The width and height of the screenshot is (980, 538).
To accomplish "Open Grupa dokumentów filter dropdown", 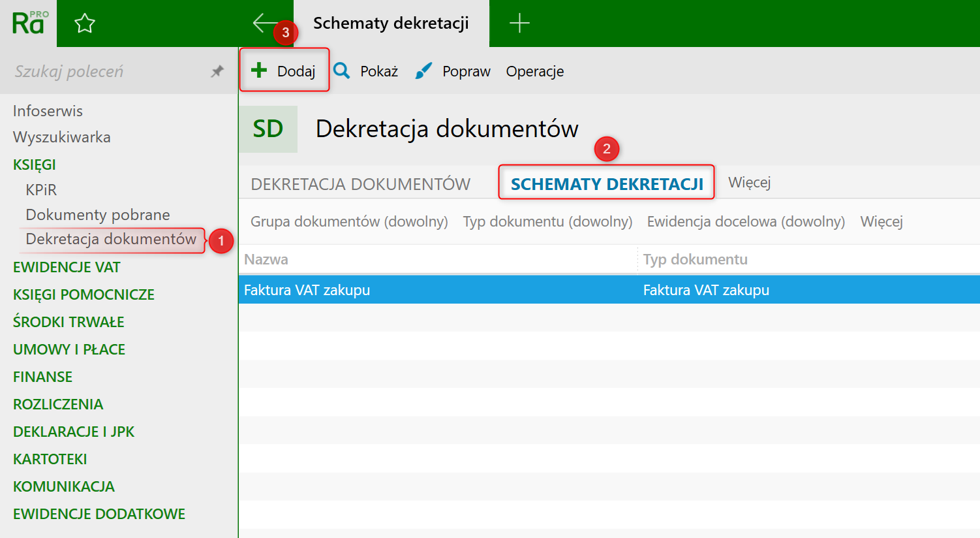I will (349, 222).
